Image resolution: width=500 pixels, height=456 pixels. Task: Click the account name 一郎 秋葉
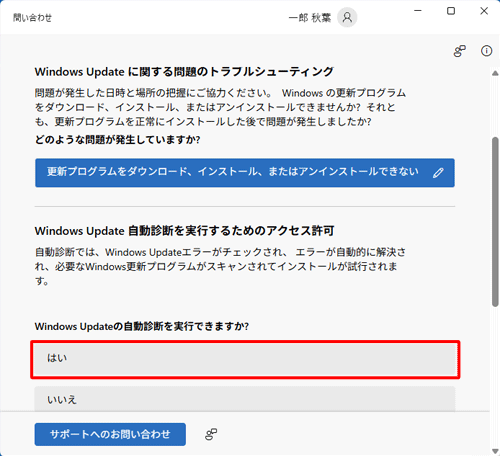tap(310, 18)
